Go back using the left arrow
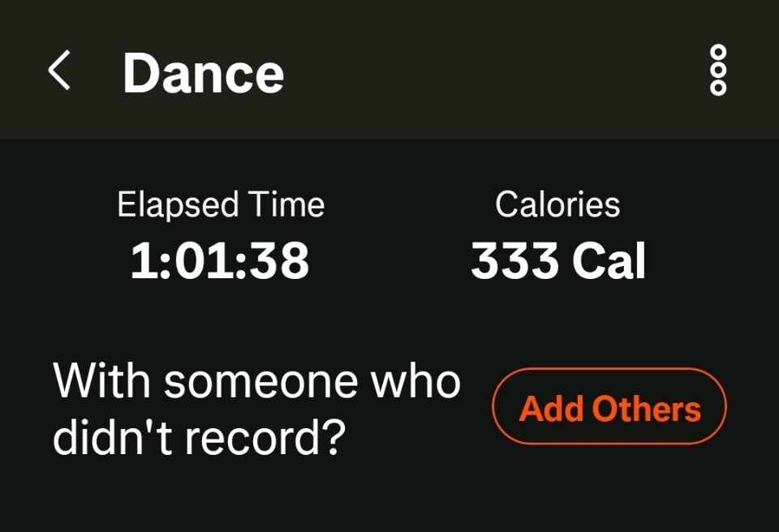This screenshot has height=532, width=779. [x=59, y=71]
